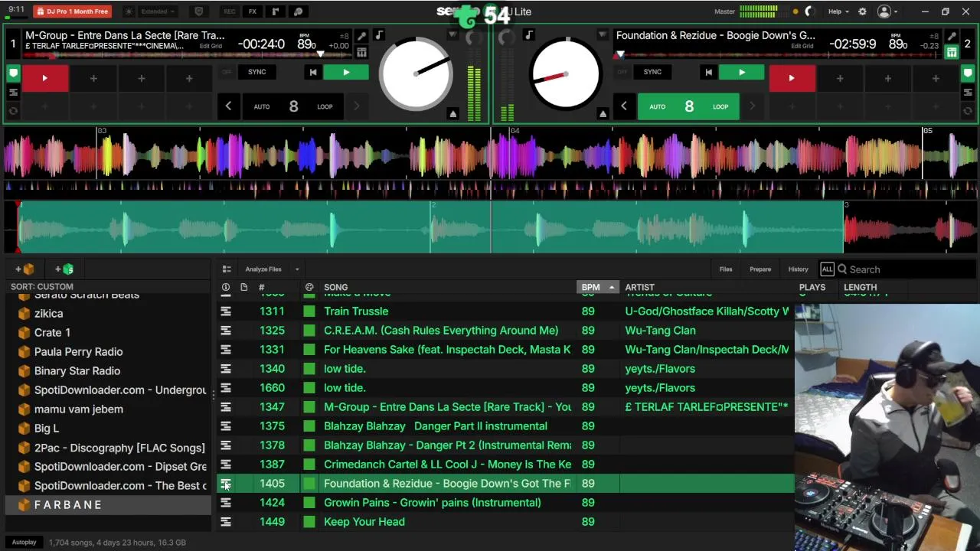
Task: Jump to deck 1 track start
Action: coord(312,72)
